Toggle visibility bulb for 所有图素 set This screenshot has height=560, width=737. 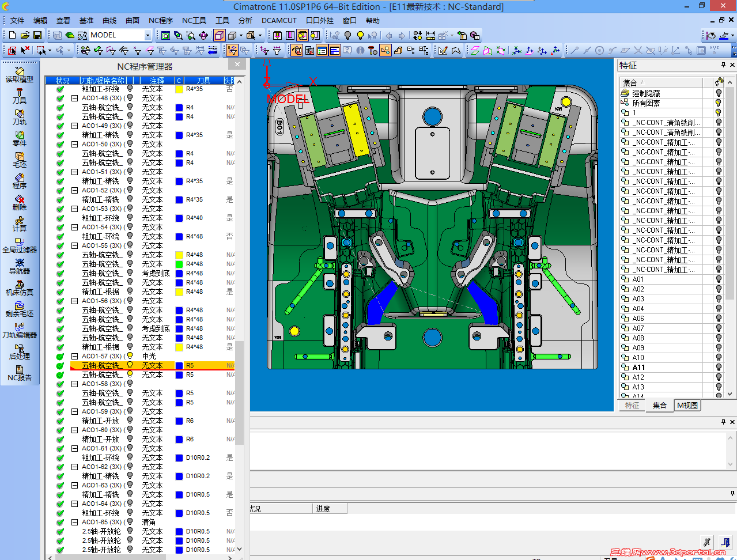point(719,103)
